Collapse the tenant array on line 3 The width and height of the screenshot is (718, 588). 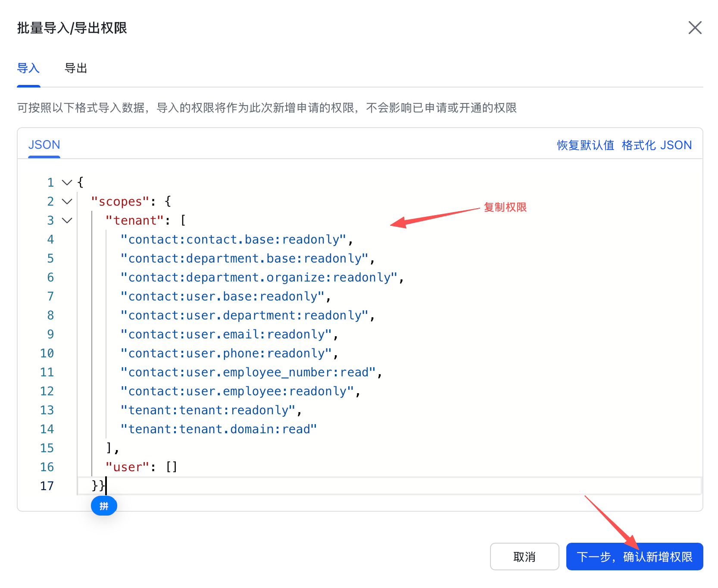click(67, 220)
